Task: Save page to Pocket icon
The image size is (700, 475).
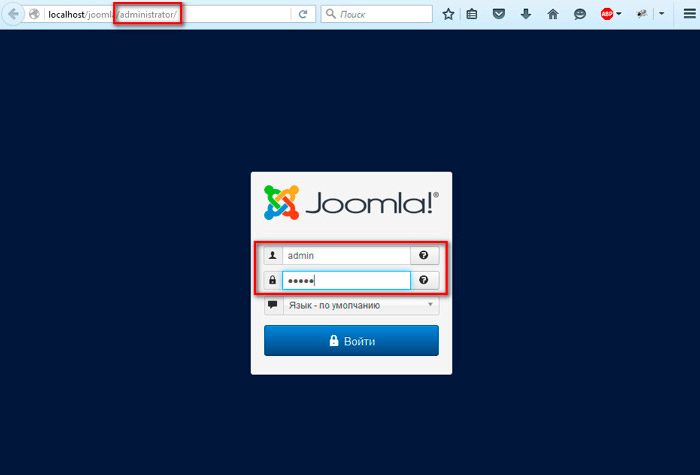Action: click(499, 14)
